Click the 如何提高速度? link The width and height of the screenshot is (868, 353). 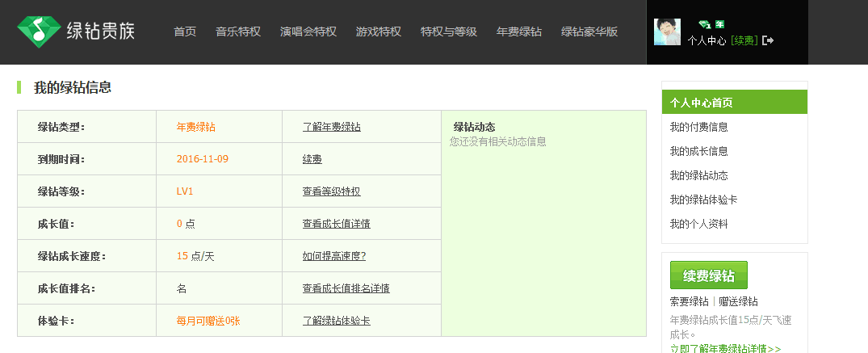click(x=334, y=256)
